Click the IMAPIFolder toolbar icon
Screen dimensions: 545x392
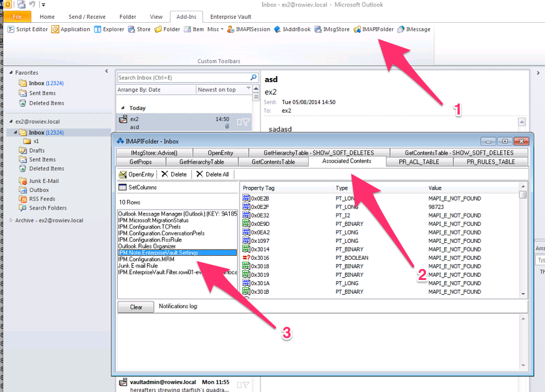[x=374, y=29]
